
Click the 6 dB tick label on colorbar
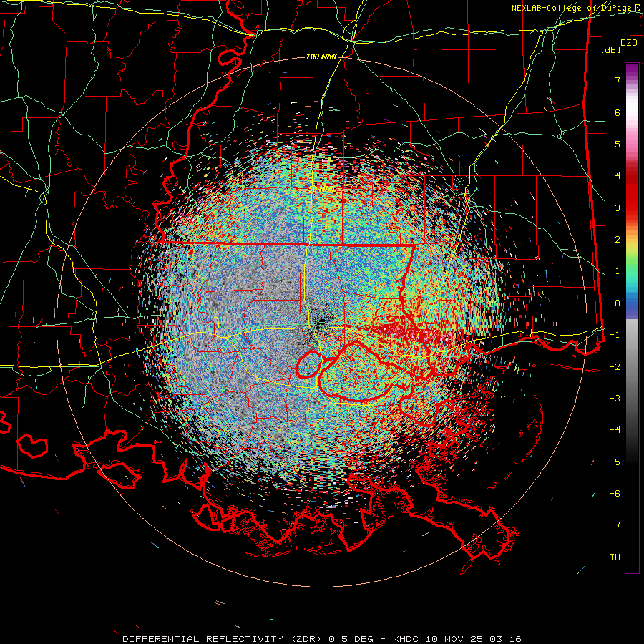click(618, 112)
